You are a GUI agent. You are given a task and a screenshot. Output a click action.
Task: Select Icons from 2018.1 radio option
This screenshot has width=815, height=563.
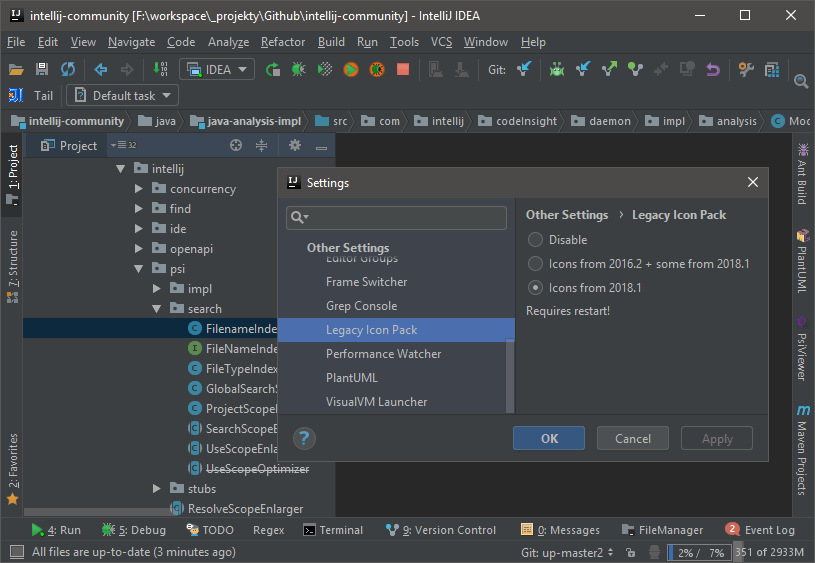pos(535,287)
